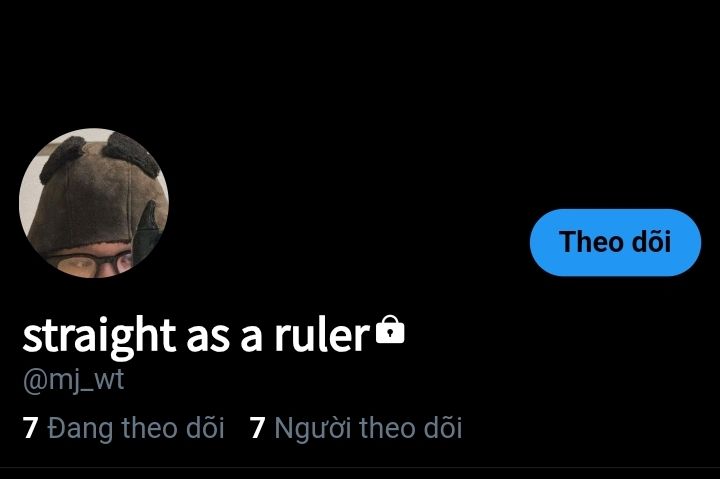Screen dimensions: 720x479
Task: Open the 7 Người theo dõi list
Action: 355,428
